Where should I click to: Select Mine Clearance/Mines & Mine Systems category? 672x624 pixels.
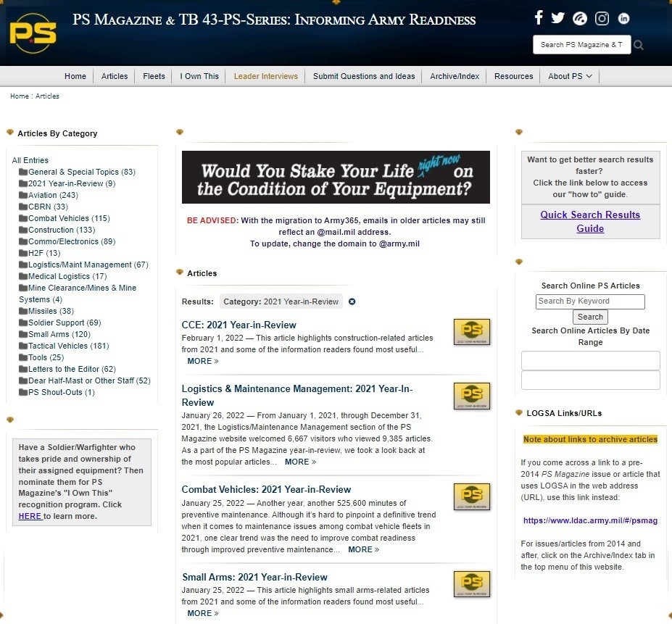point(78,294)
